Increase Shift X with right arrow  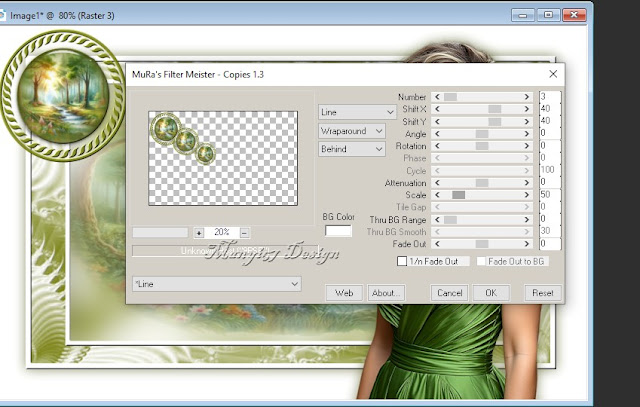(x=527, y=109)
